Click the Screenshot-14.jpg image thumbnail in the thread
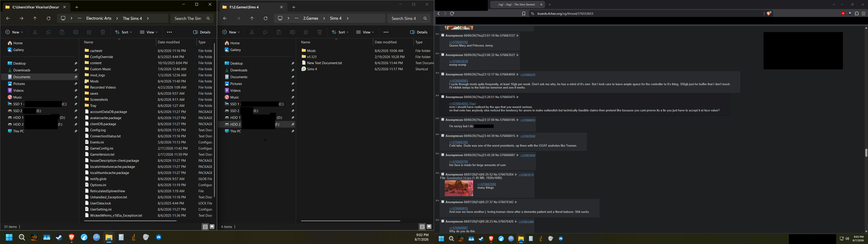Screen dimensions: 868x244 (x=459, y=188)
